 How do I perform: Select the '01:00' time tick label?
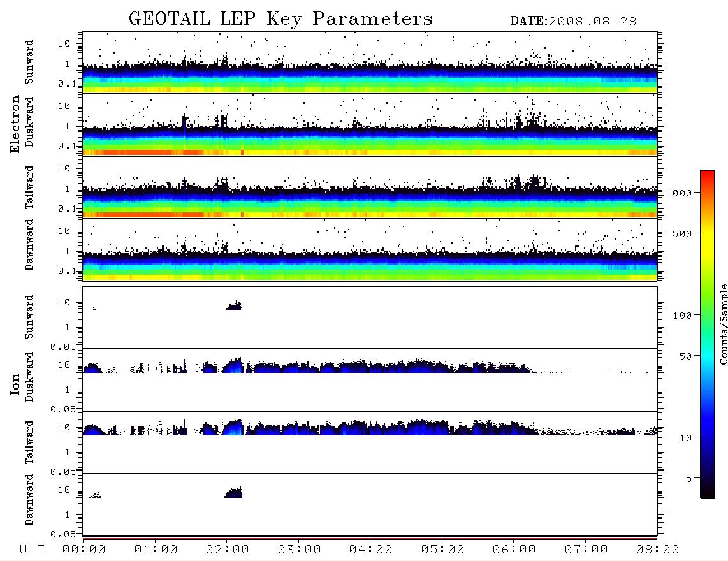click(156, 550)
